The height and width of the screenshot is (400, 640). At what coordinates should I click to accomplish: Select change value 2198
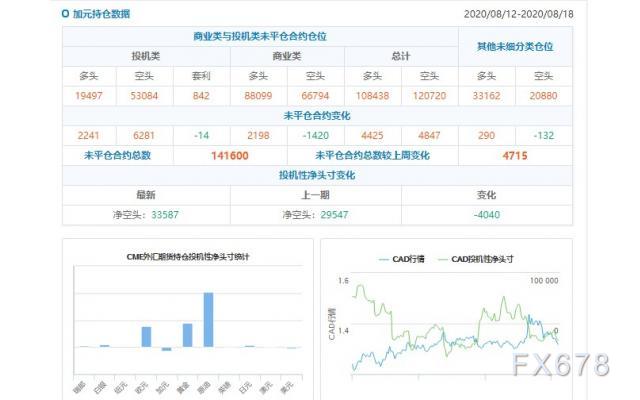click(x=258, y=136)
